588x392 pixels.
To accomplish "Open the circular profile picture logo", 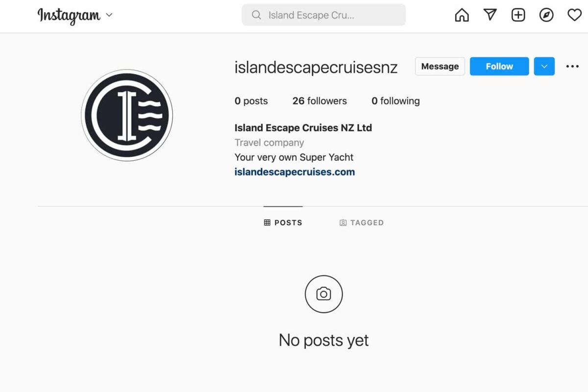I will coord(127,115).
